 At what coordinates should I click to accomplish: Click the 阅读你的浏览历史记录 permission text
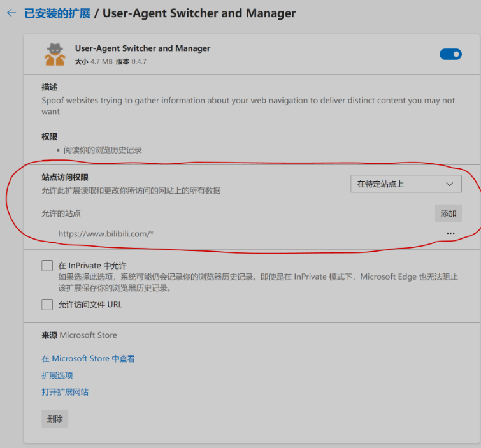coord(103,150)
